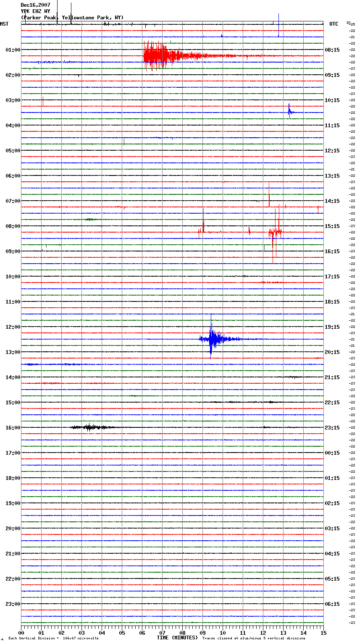The height and width of the screenshot is (644, 357).
Task: Click the "00" minute tick label
Action: 21,633
